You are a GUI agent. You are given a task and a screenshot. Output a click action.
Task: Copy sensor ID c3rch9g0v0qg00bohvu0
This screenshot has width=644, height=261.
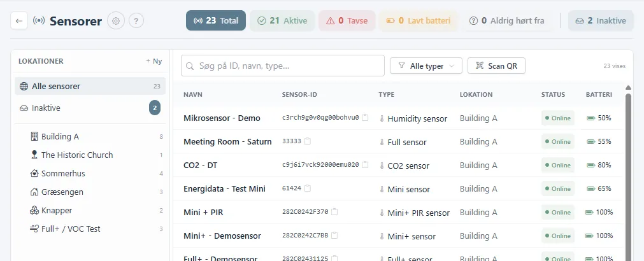[365, 117]
